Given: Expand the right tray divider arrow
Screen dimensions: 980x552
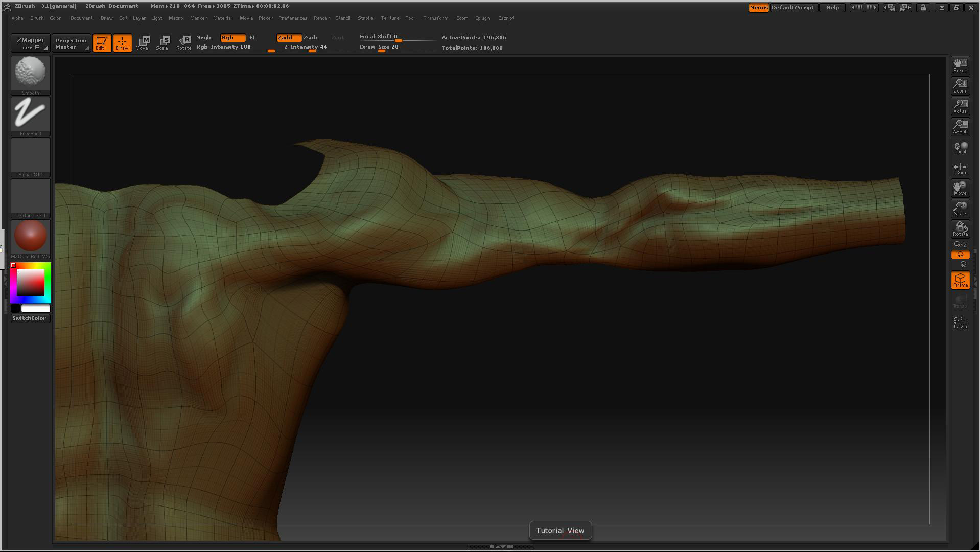Looking at the screenshot, I should 975,281.
